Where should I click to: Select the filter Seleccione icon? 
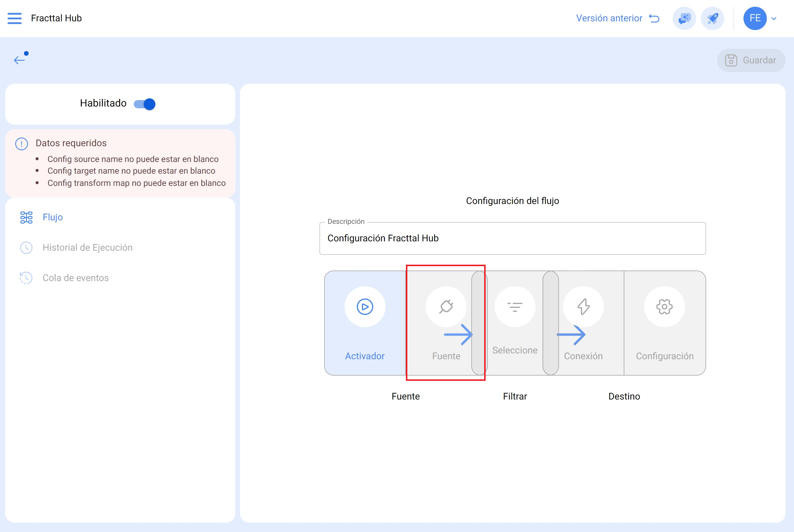click(515, 307)
